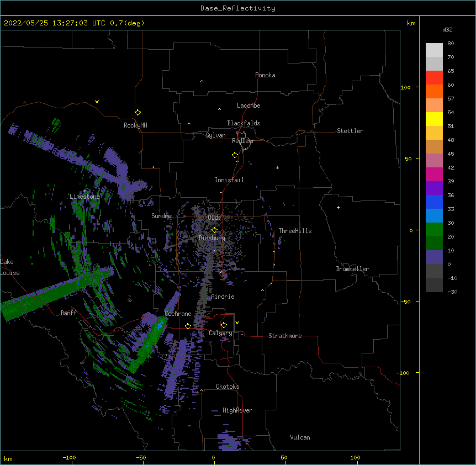Click the yellow marker at Olds
Viewport: 476px width, 465px height.
[x=214, y=230]
